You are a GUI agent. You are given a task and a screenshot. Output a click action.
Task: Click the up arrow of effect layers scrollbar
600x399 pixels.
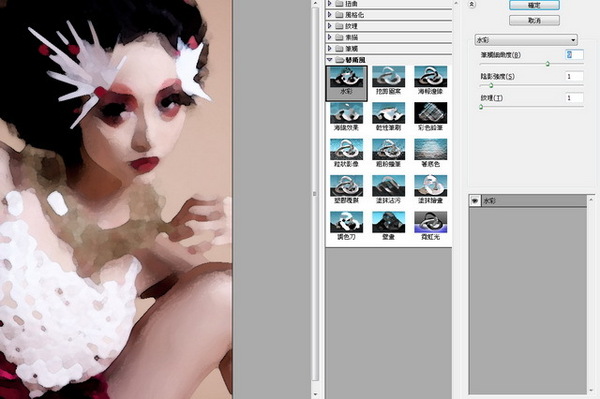pyautogui.click(x=592, y=199)
